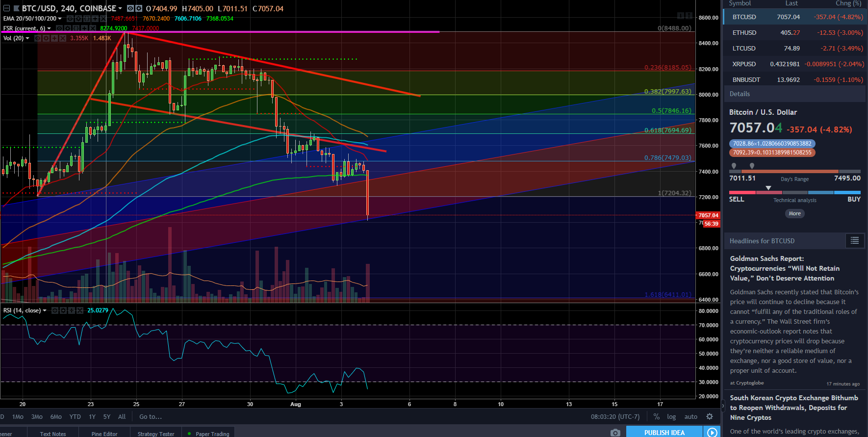Click the Day's Range bar
Screen dimensions: 868x437
(794, 171)
